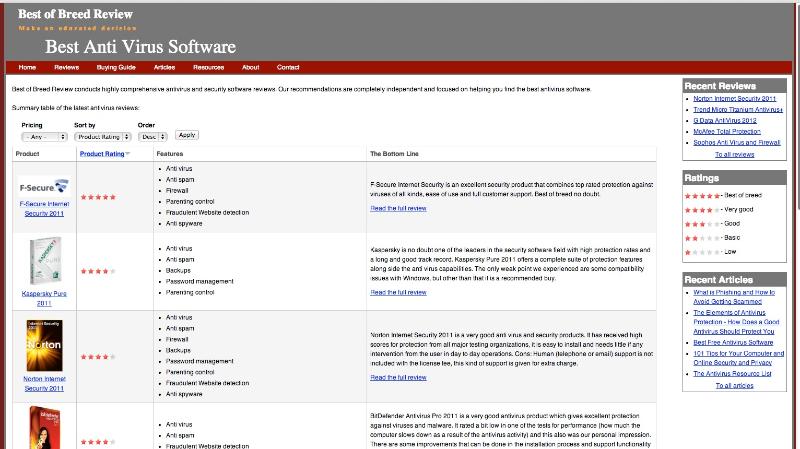The width and height of the screenshot is (800, 449).
Task: Read the full Norton review
Action: 398,378
